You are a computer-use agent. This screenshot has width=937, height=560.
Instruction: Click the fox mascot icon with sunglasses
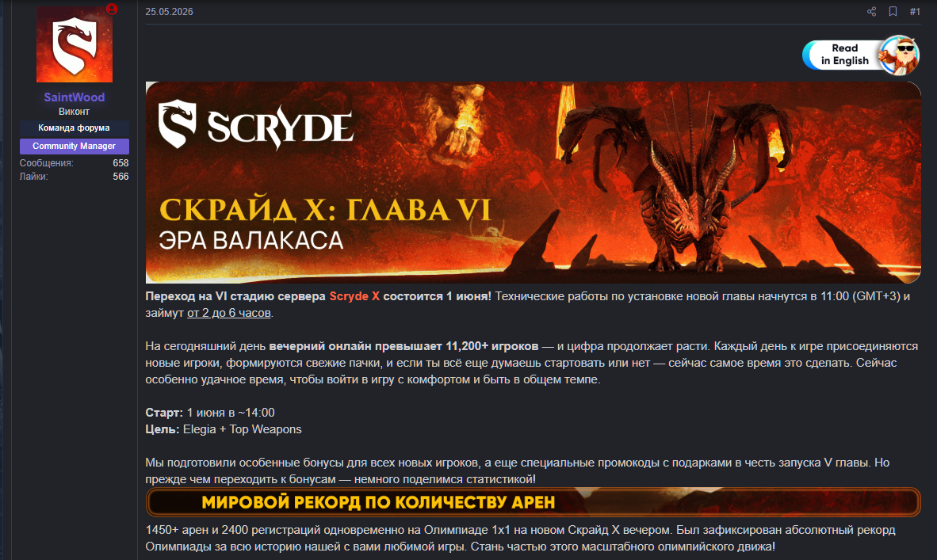pos(899,55)
